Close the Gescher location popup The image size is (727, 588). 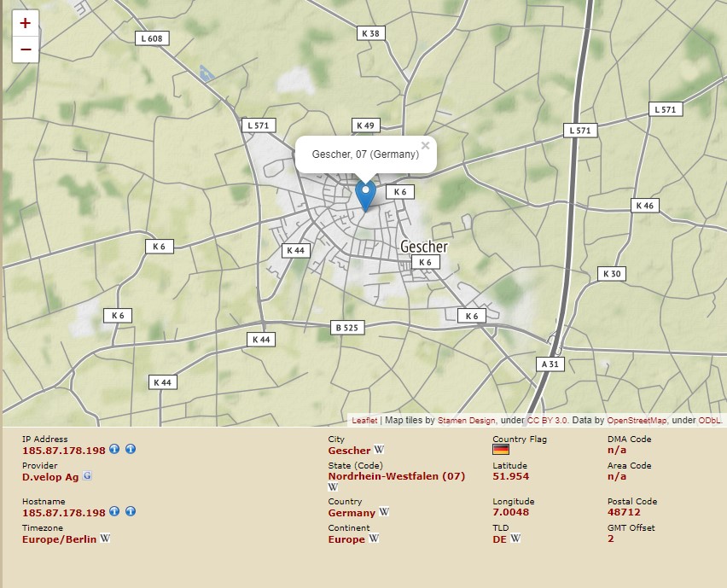coord(425,146)
